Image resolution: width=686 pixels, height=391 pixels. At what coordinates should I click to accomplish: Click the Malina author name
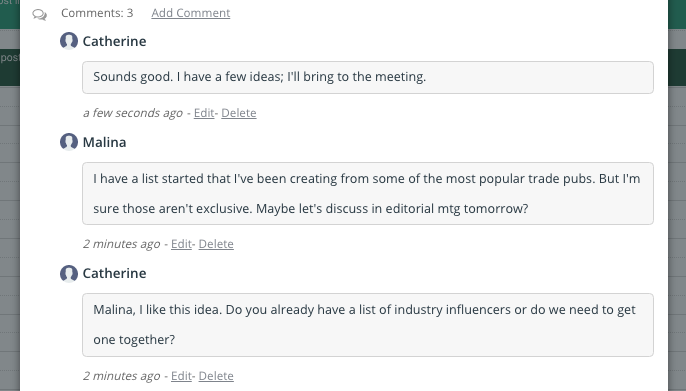click(104, 142)
